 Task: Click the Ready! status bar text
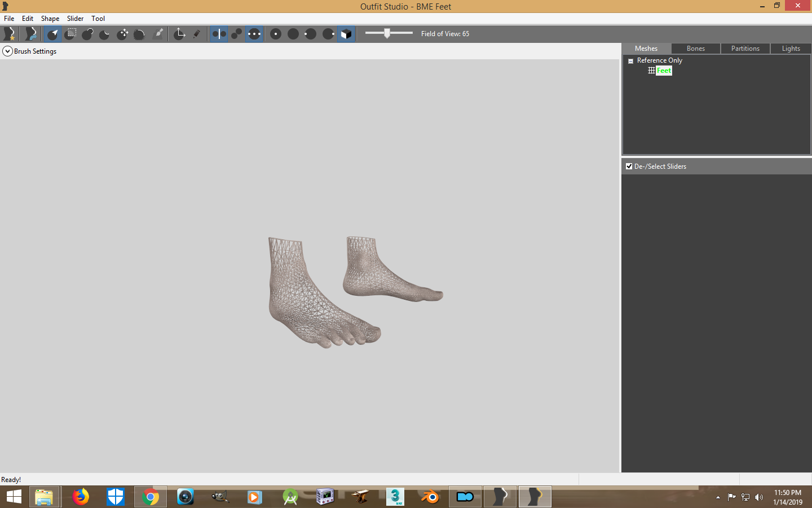click(x=11, y=480)
